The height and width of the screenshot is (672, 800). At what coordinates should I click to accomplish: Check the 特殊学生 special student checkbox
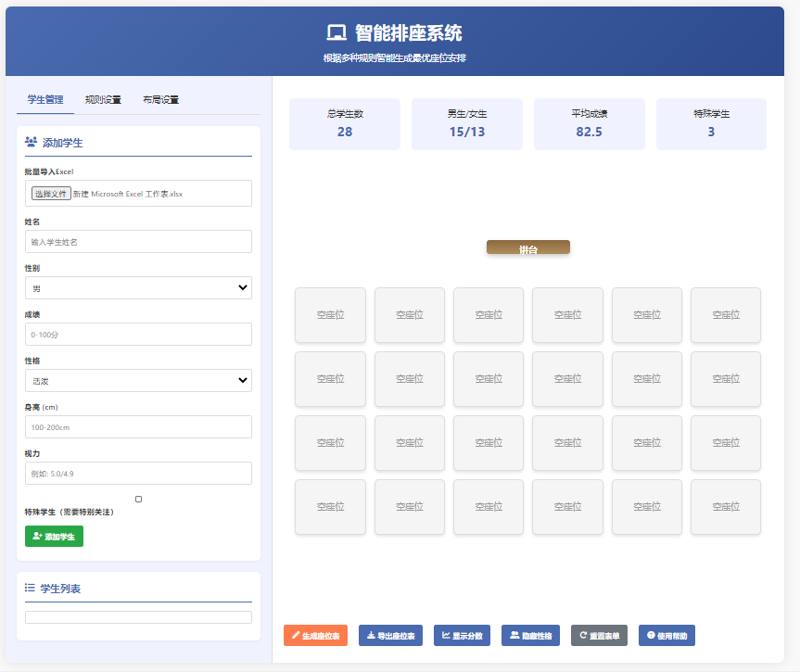click(x=138, y=498)
